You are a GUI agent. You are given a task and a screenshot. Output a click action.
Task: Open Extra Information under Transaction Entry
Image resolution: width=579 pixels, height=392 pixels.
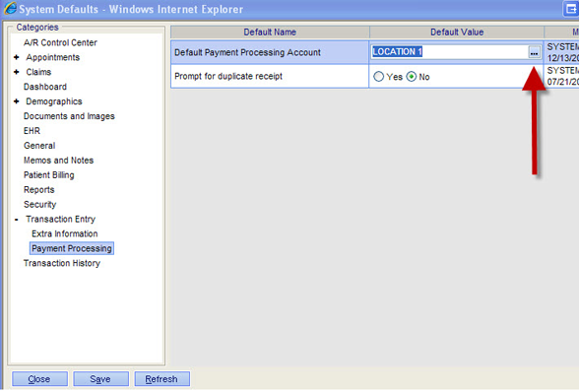[x=65, y=233]
